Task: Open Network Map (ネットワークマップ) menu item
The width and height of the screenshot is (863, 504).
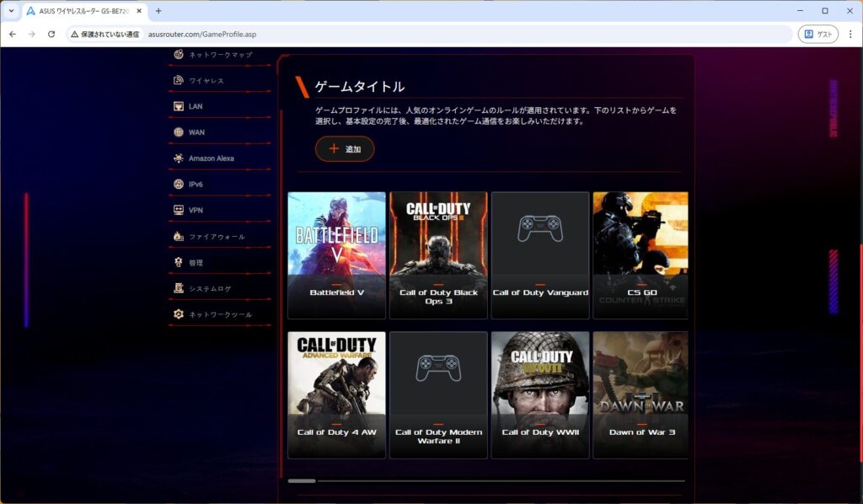Action: (x=220, y=55)
